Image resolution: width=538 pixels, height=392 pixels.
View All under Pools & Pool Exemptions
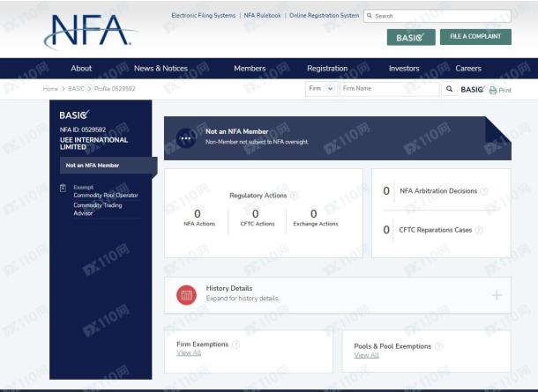[366, 355]
